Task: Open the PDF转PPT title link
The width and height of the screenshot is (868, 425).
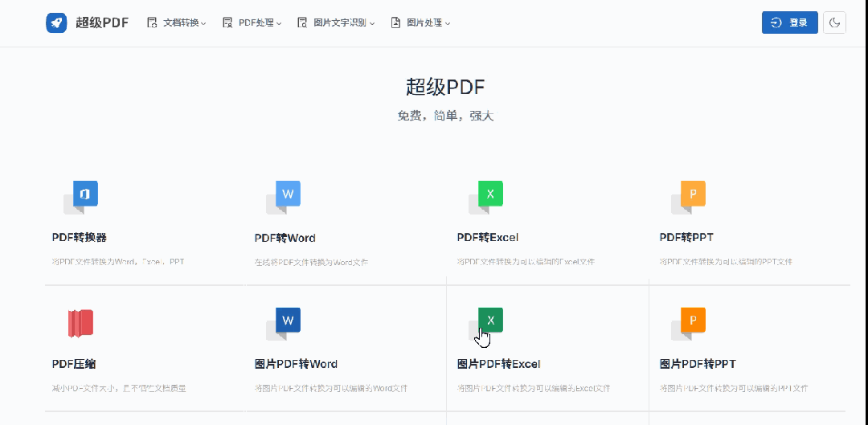Action: click(686, 238)
